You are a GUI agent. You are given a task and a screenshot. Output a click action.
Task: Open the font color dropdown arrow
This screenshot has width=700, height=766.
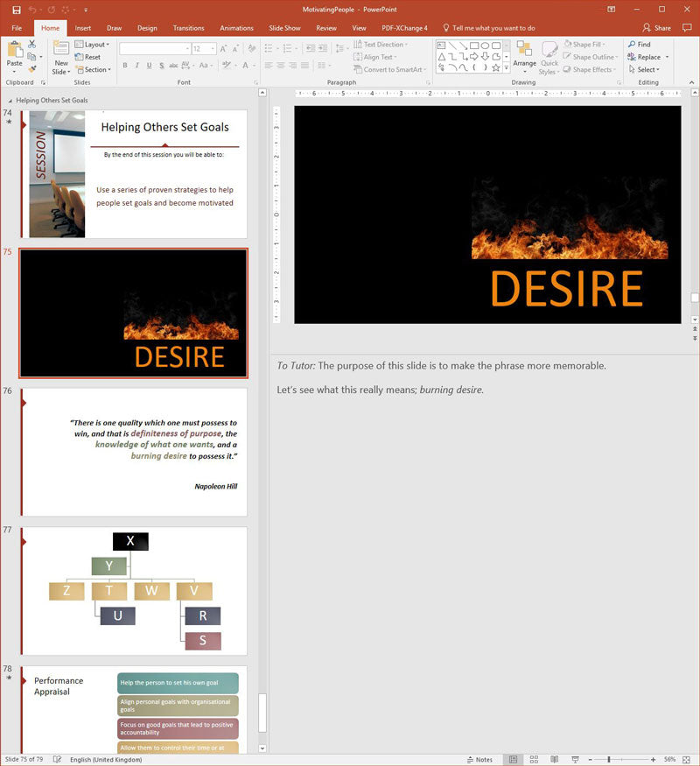point(254,65)
